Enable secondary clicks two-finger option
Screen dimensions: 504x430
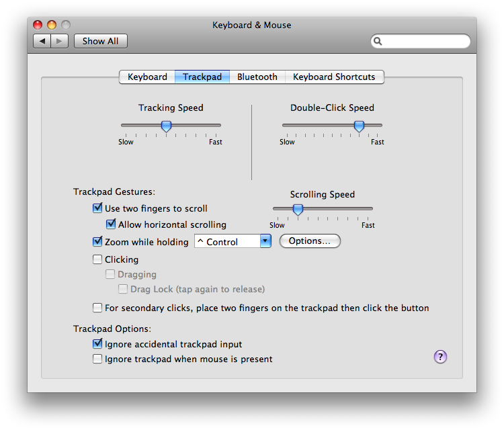pyautogui.click(x=97, y=308)
